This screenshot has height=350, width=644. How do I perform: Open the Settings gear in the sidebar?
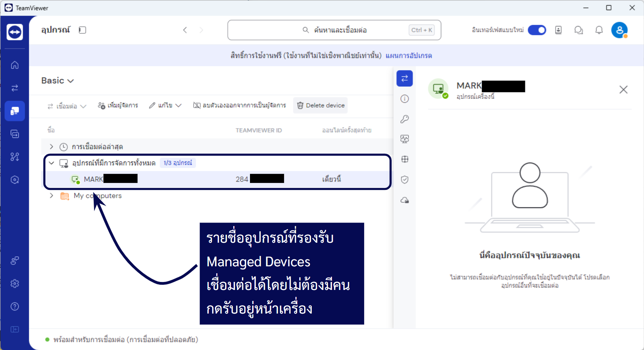pyautogui.click(x=15, y=284)
